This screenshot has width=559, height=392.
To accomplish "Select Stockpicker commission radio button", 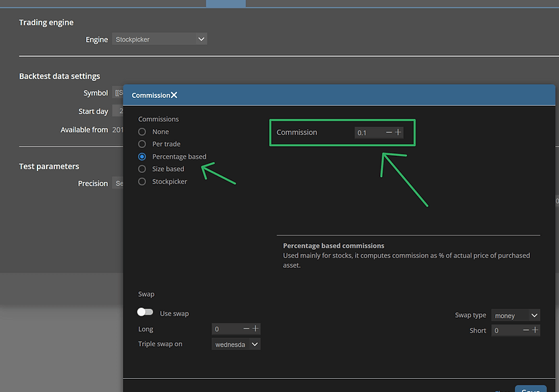I will coord(142,182).
